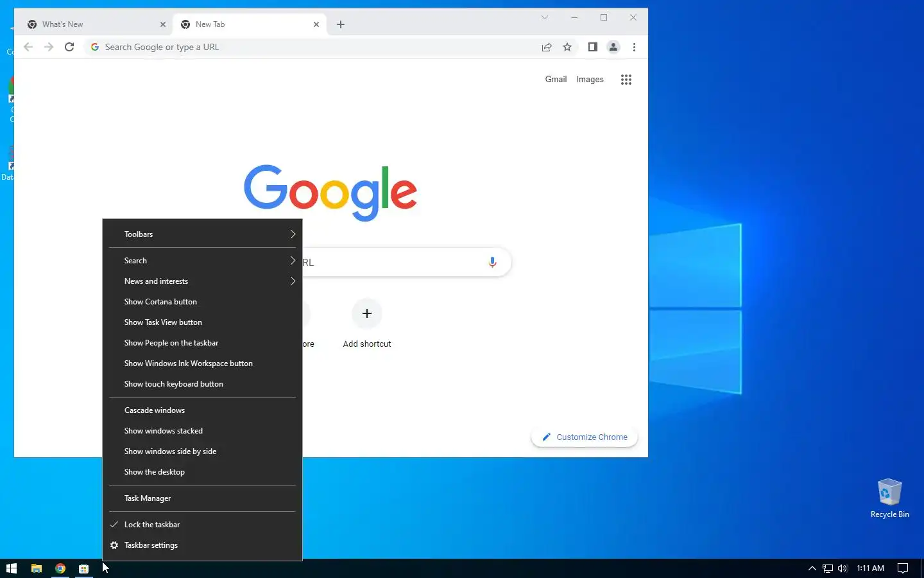
Task: Reload the page with the refresh icon
Action: coord(69,47)
